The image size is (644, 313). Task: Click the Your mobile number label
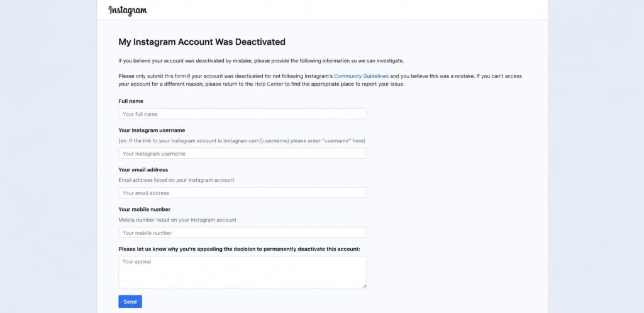pyautogui.click(x=144, y=209)
